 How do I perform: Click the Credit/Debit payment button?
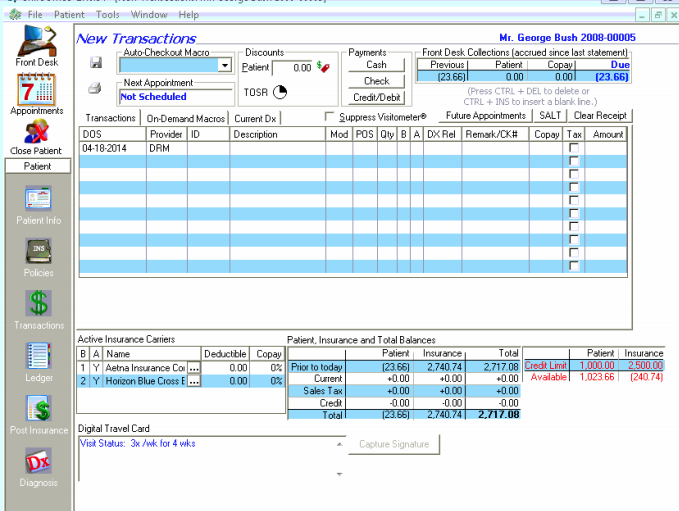click(x=376, y=97)
